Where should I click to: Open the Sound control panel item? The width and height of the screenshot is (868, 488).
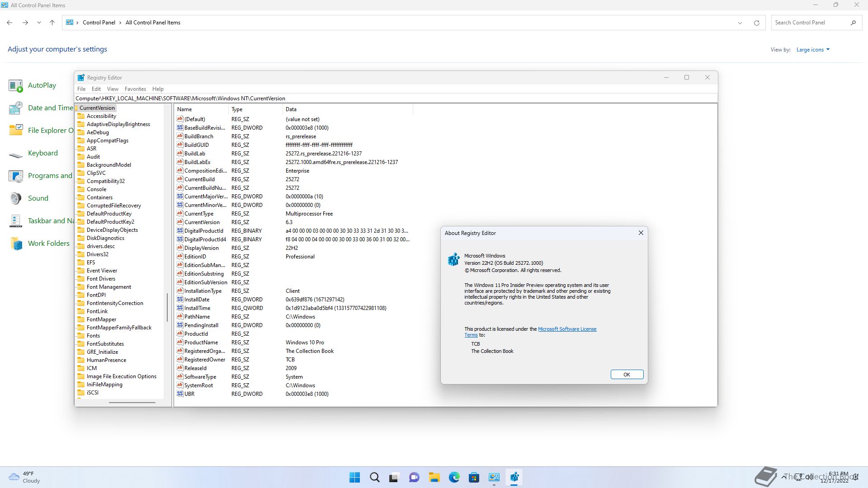click(28, 198)
